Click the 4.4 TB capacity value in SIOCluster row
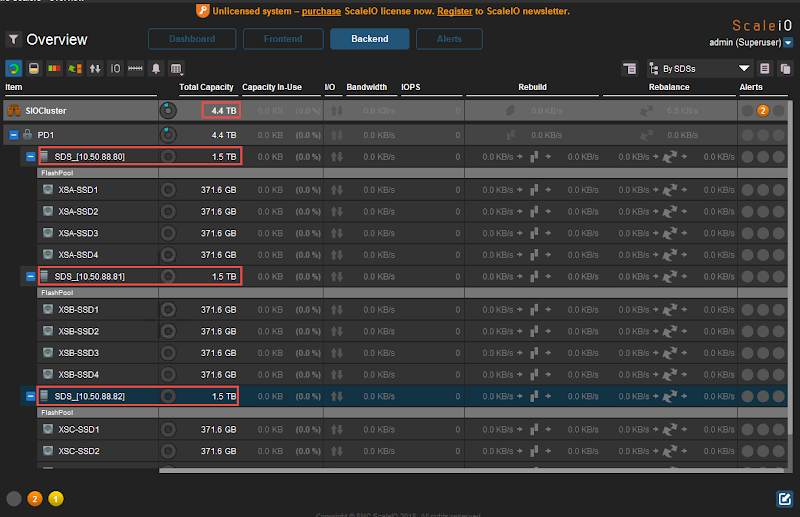This screenshot has width=800, height=517. click(223, 111)
